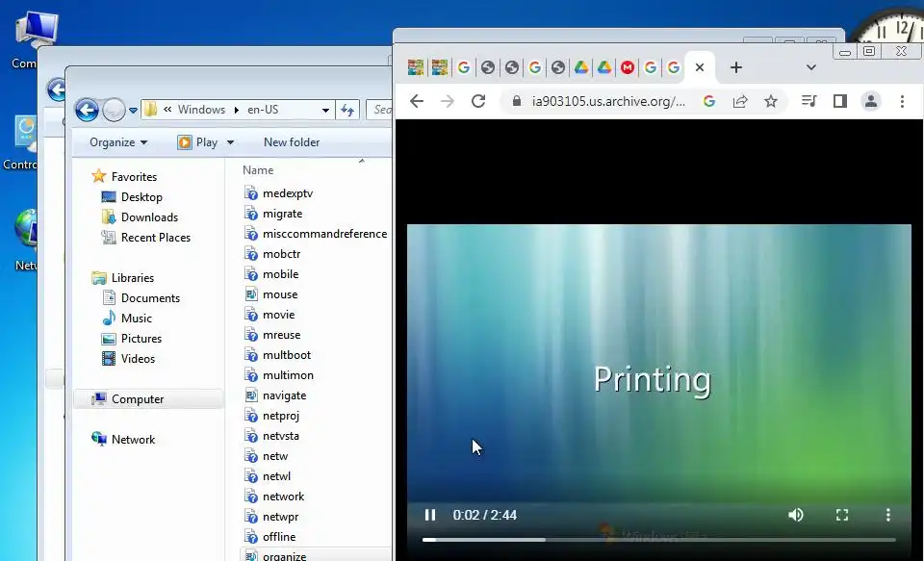Select the offline help file
Screen dimensions: 924x561
[x=279, y=537]
